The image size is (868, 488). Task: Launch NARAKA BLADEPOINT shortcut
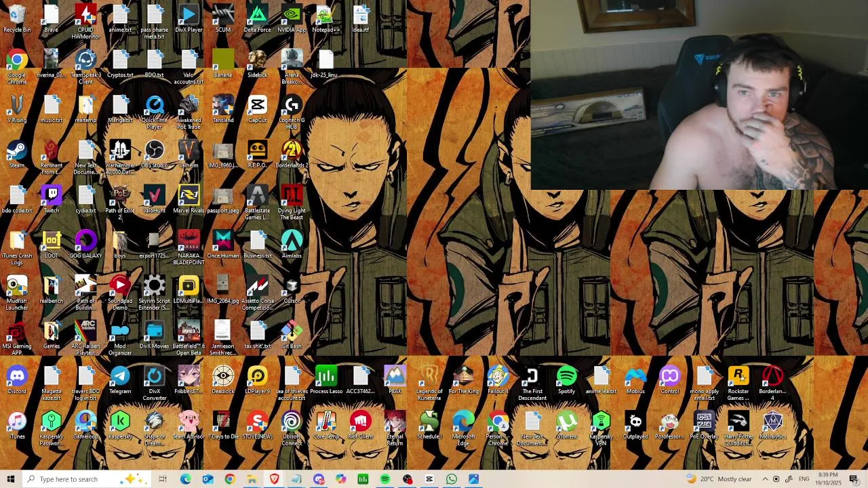click(189, 248)
